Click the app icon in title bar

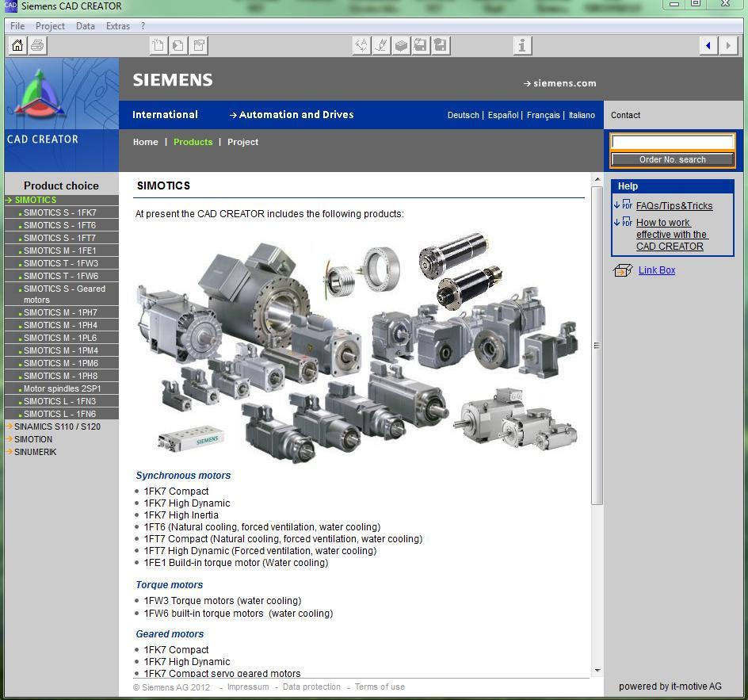point(10,6)
